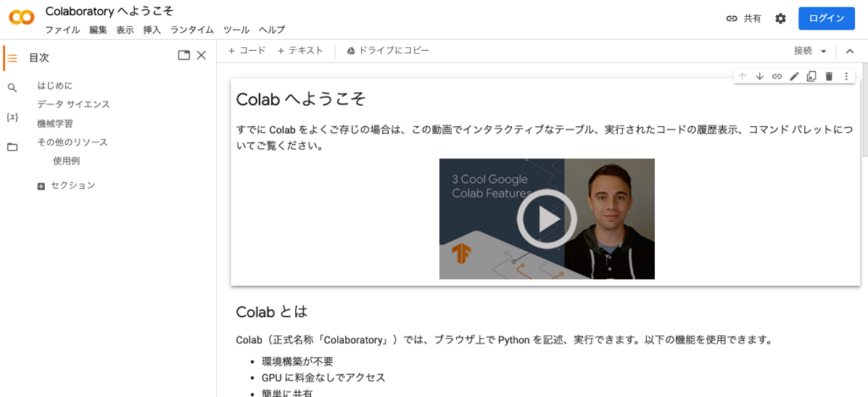Move cell down with arrow icon
868x397 pixels.
click(x=759, y=76)
